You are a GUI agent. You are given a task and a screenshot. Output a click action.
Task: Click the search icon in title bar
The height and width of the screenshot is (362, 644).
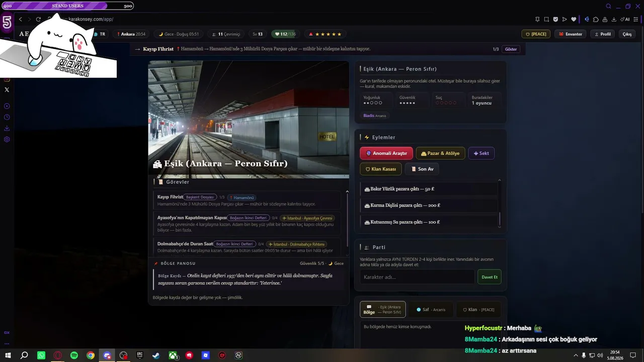point(608,7)
